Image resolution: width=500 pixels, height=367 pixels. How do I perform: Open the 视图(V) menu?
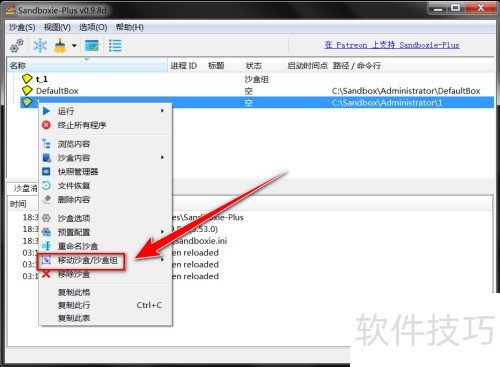(57, 27)
